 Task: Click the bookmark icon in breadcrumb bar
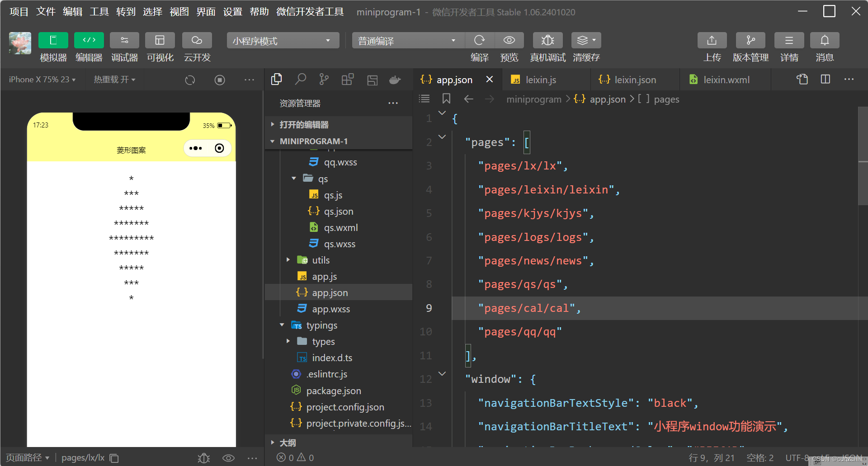[446, 99]
